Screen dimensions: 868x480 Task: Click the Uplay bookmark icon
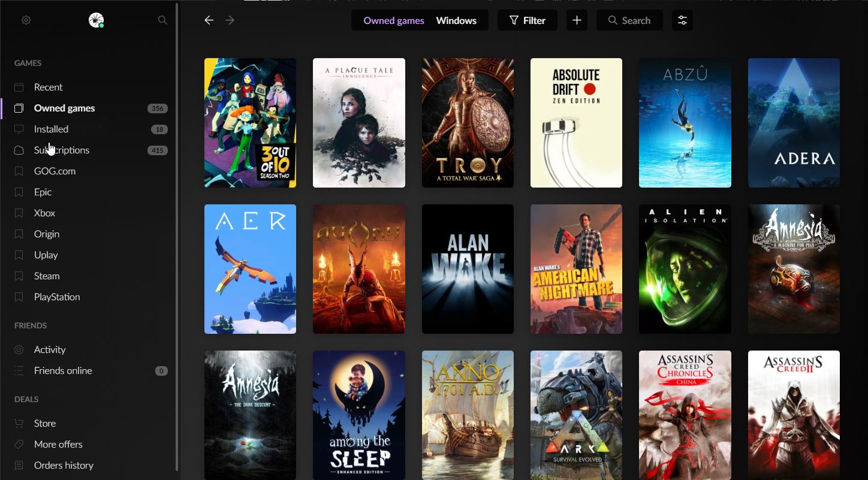click(x=19, y=255)
